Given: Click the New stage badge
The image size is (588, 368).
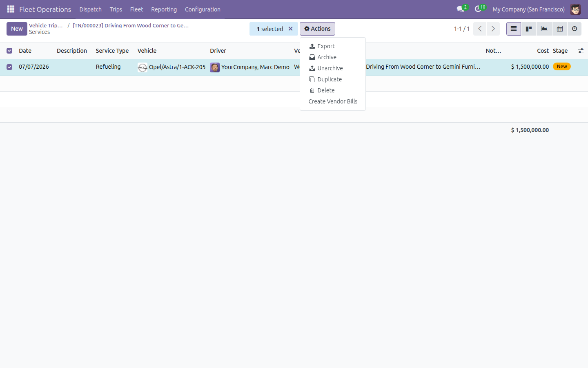Looking at the screenshot, I should pyautogui.click(x=562, y=67).
